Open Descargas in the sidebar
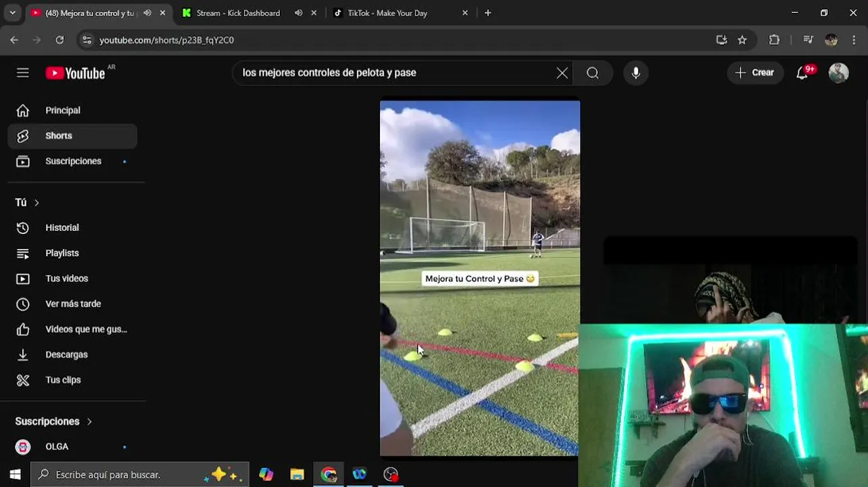Screen dimensions: 868x487 click(72, 354)
